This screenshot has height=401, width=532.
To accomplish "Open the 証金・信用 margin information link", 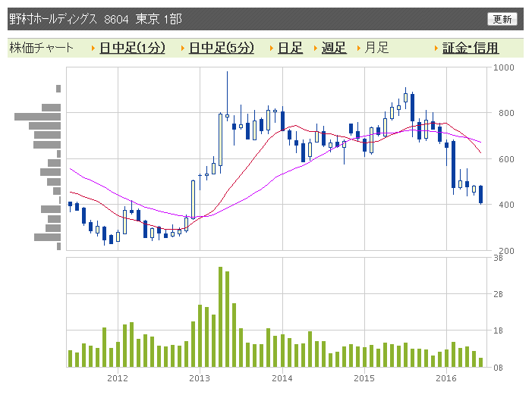I will [x=471, y=48].
